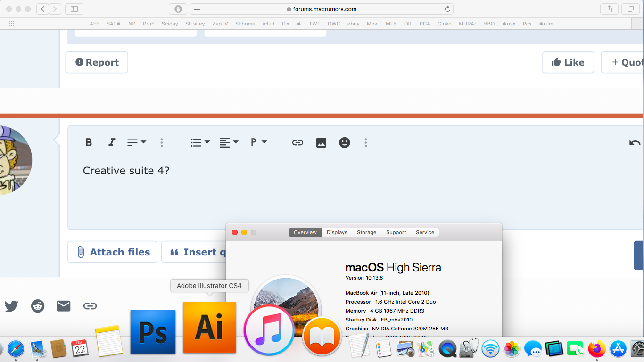Switch to Service tab in About This Mac
The width and height of the screenshot is (644, 362).
click(x=425, y=232)
